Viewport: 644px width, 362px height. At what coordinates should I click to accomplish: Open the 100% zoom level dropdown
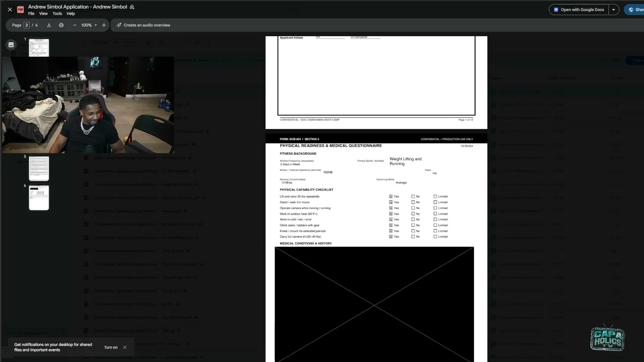click(x=89, y=25)
